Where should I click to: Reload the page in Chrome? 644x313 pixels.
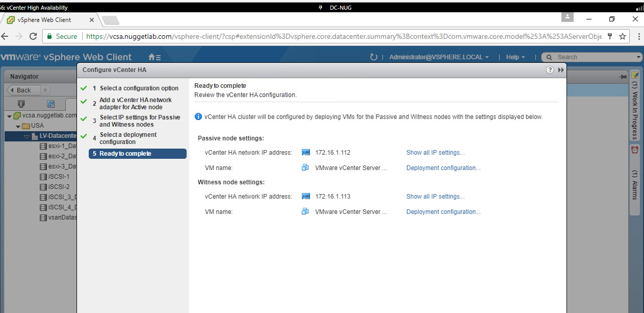click(33, 36)
